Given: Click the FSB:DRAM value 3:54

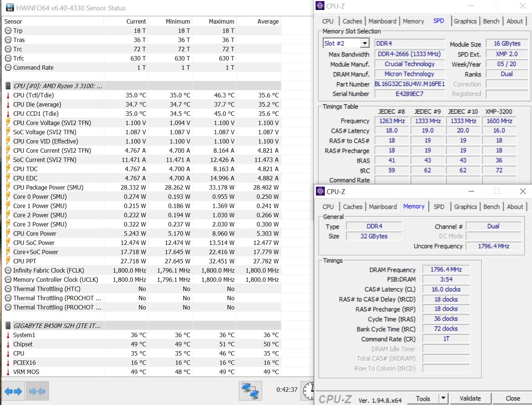Looking at the screenshot, I should click(x=446, y=280).
